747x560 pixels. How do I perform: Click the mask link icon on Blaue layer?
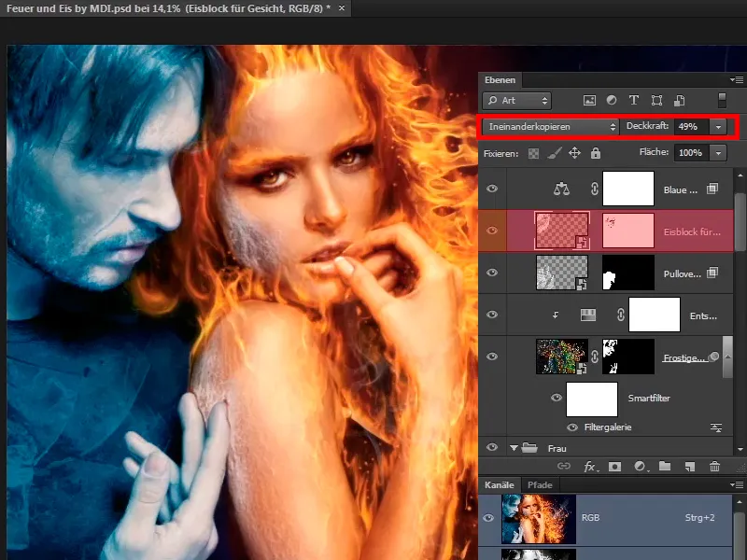(595, 189)
